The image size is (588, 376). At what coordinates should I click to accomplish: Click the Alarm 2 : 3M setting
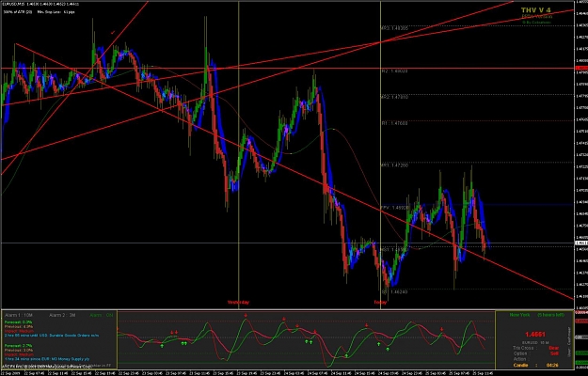61,315
